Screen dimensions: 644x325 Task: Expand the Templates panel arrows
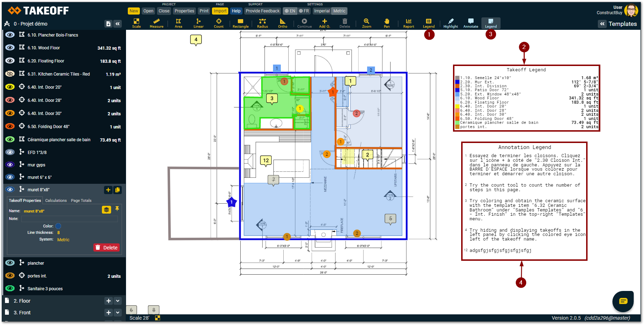pyautogui.click(x=602, y=24)
